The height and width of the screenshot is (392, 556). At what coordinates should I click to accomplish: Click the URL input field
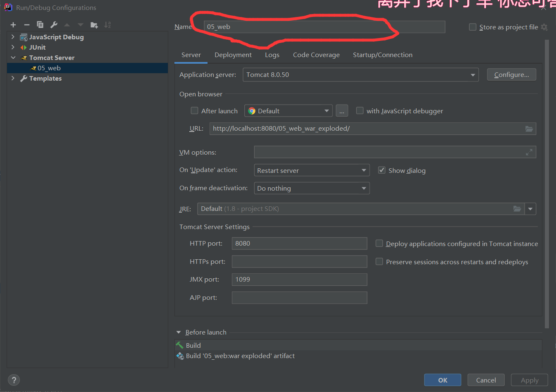[x=373, y=129]
